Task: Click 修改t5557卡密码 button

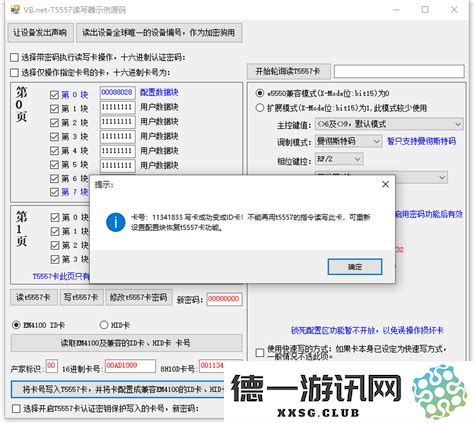Action: [139, 297]
